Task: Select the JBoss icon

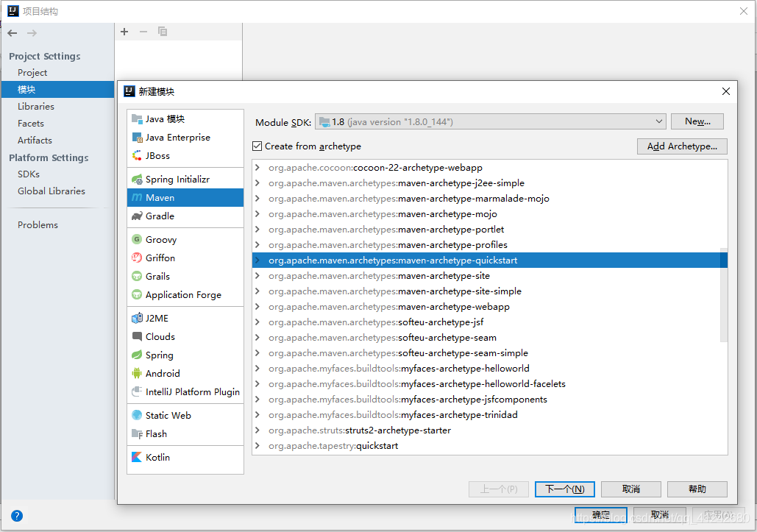Action: (x=137, y=155)
